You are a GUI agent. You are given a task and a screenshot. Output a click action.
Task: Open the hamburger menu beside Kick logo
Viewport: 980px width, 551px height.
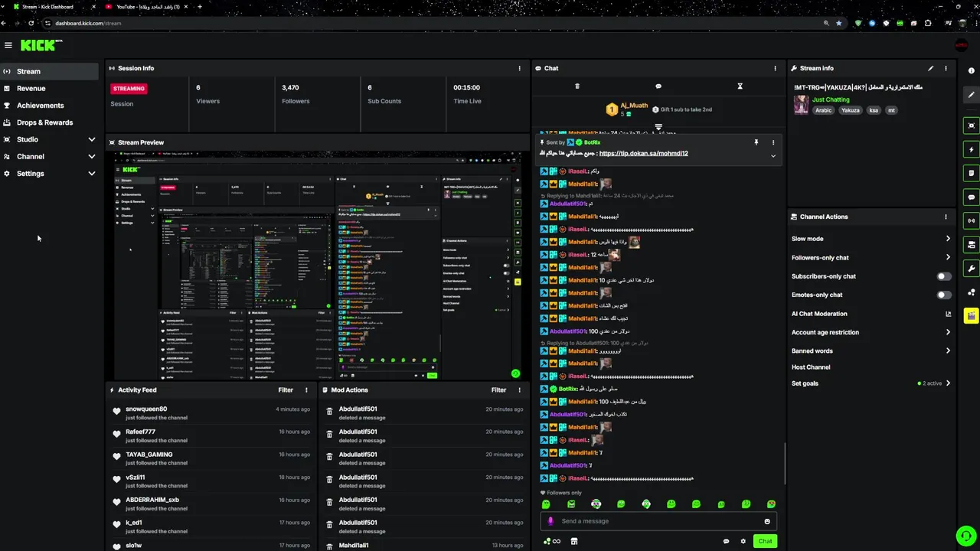click(x=8, y=45)
